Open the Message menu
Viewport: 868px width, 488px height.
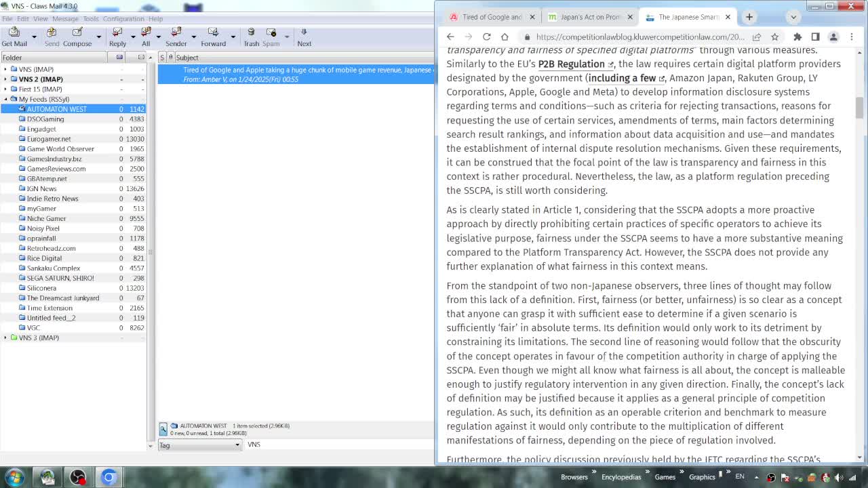pos(65,18)
